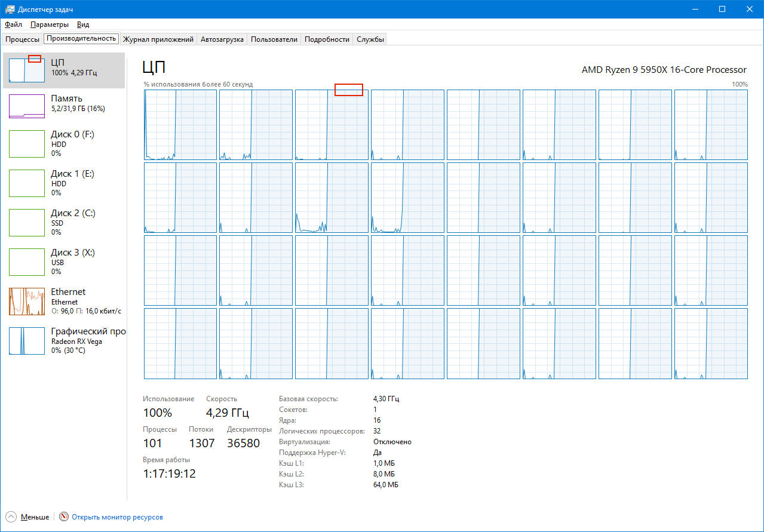Open the Вид menu
Screen dimensions: 764x532
pyautogui.click(x=82, y=24)
